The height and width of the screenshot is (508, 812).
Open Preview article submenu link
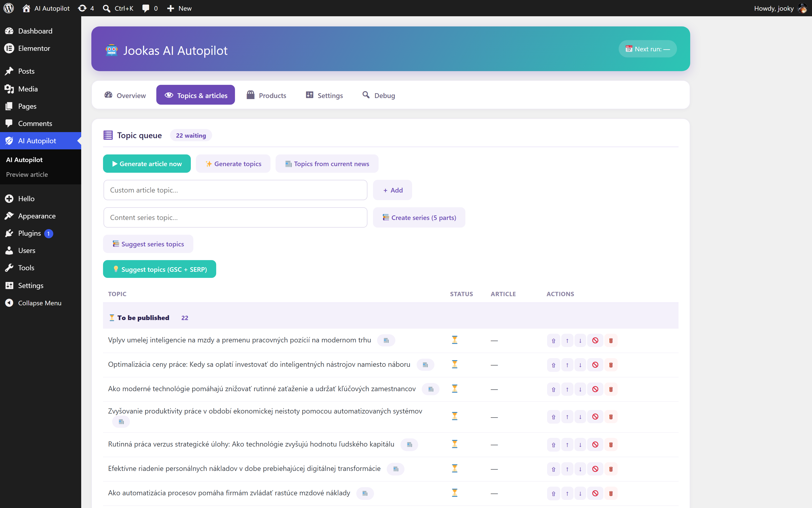point(27,174)
